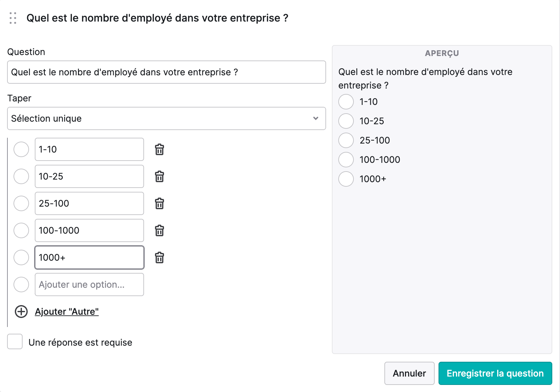
Task: Click the Question text input field
Action: tap(167, 72)
